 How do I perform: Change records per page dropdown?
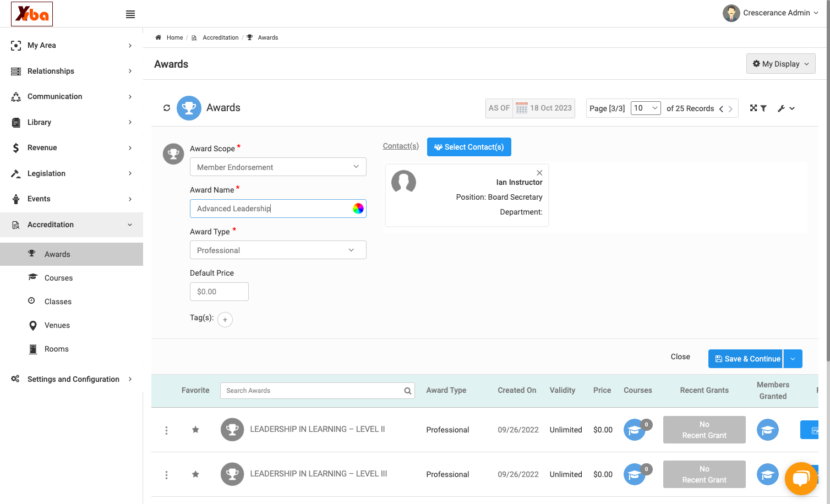coord(646,108)
